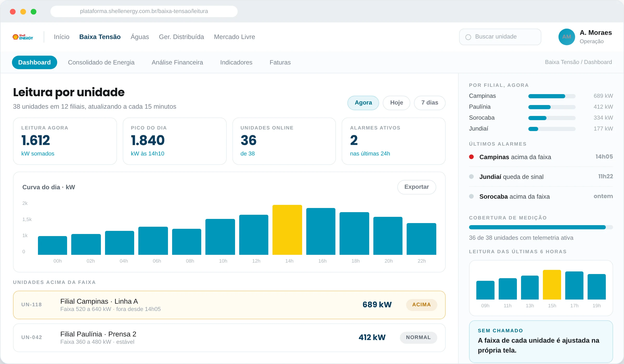Open the Faturas tab
Viewport: 624px width, 364px height.
pos(280,62)
